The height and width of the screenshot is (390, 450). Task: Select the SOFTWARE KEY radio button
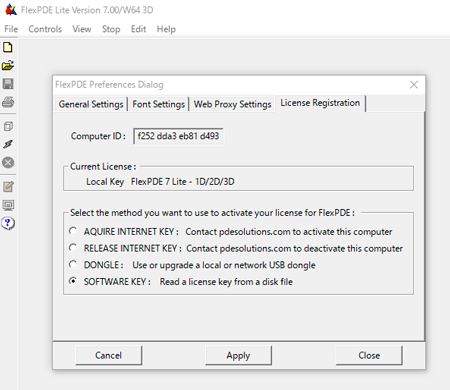(x=73, y=281)
